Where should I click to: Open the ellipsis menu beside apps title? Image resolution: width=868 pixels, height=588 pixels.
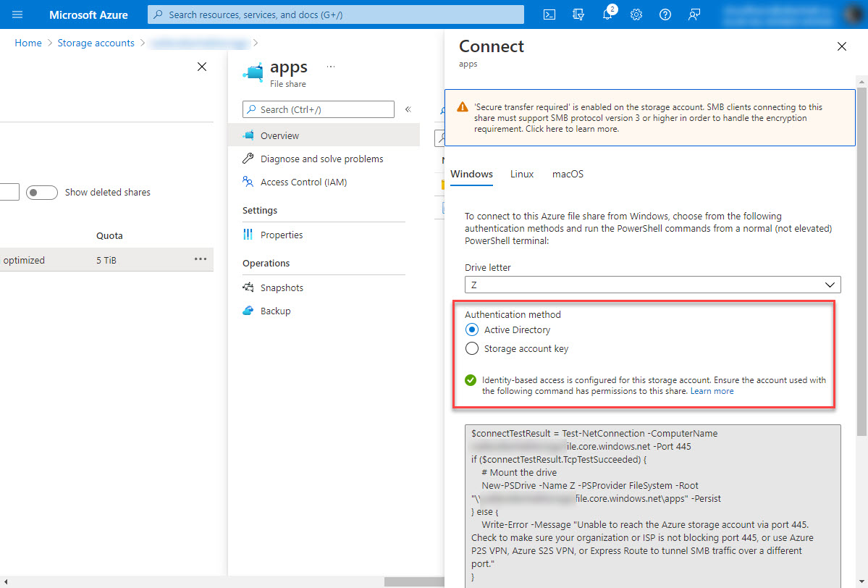(x=331, y=67)
